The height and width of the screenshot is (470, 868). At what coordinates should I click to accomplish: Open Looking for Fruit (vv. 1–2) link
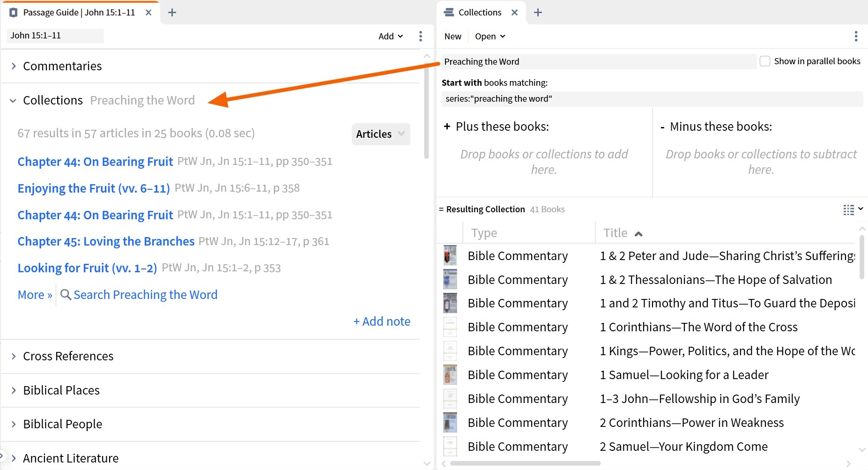pos(87,268)
